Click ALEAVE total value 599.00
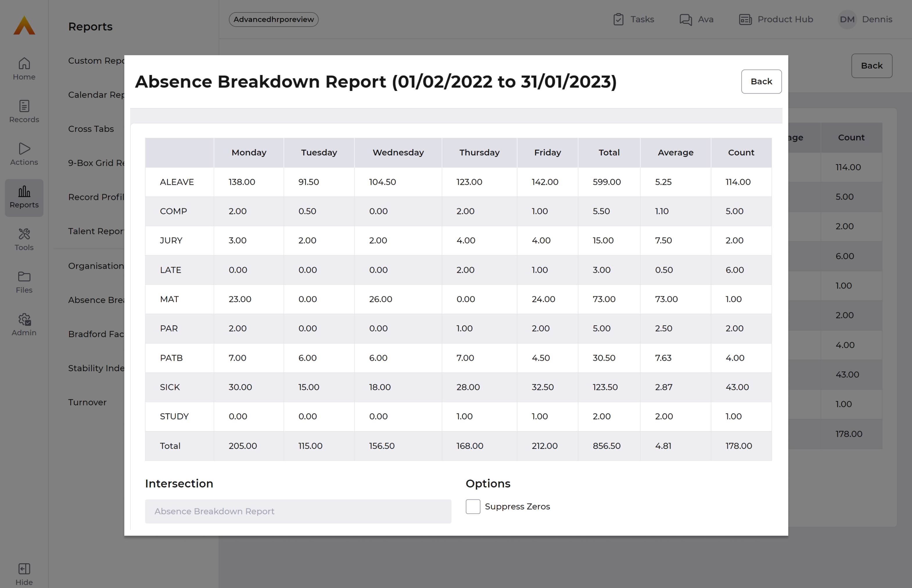The height and width of the screenshot is (588, 912). (x=607, y=182)
